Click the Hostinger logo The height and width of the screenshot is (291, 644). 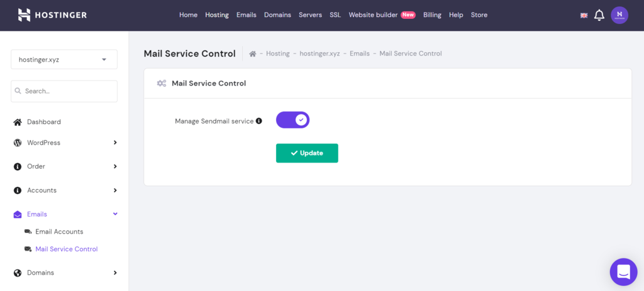(52, 15)
